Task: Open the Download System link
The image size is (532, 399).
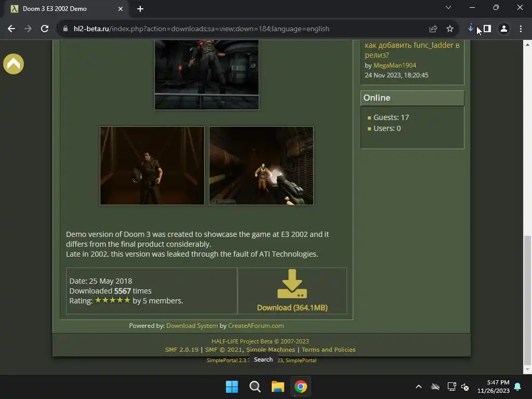Action: point(192,326)
